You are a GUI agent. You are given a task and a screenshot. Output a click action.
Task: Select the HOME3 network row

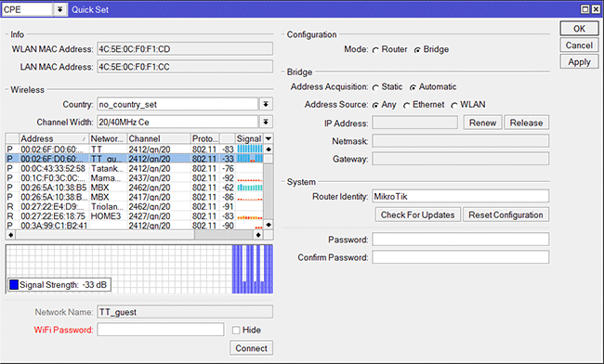click(135, 216)
